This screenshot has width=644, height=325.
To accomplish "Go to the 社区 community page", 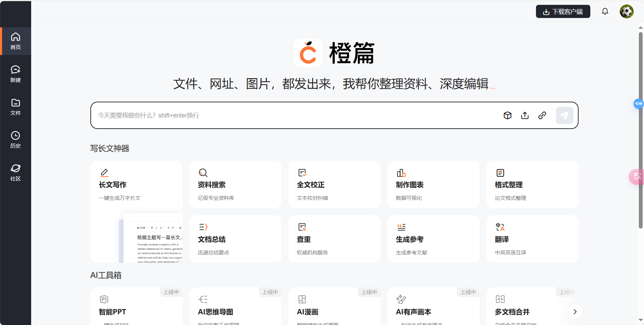I will 15,172.
